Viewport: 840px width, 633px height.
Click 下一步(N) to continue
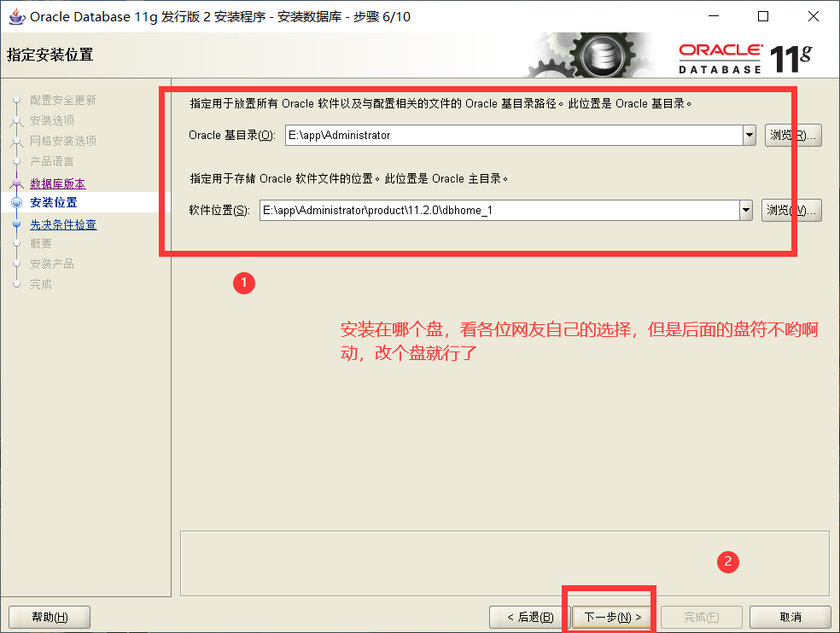coord(612,618)
